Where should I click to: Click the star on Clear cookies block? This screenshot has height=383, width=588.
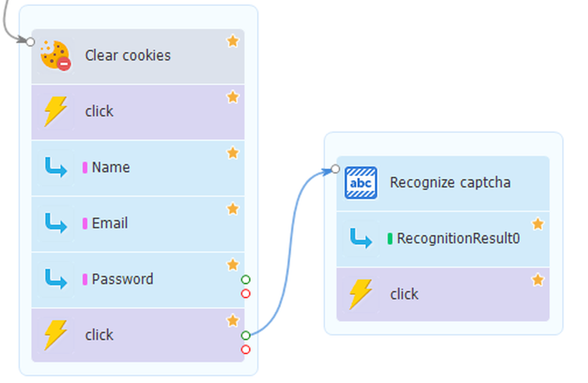coord(233,41)
